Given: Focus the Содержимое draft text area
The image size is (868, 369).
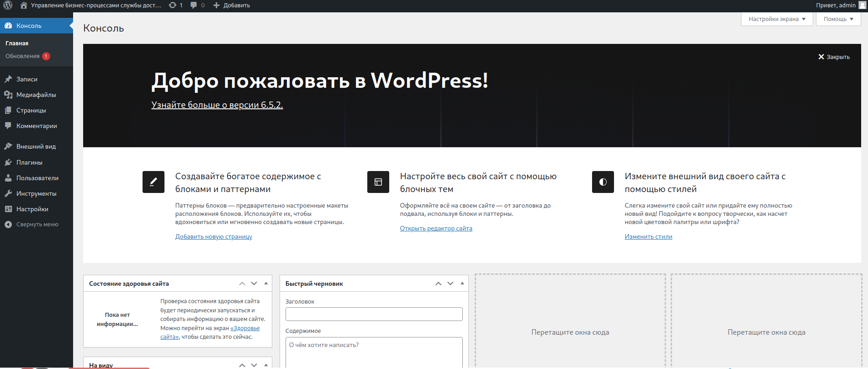Looking at the screenshot, I should [374, 353].
